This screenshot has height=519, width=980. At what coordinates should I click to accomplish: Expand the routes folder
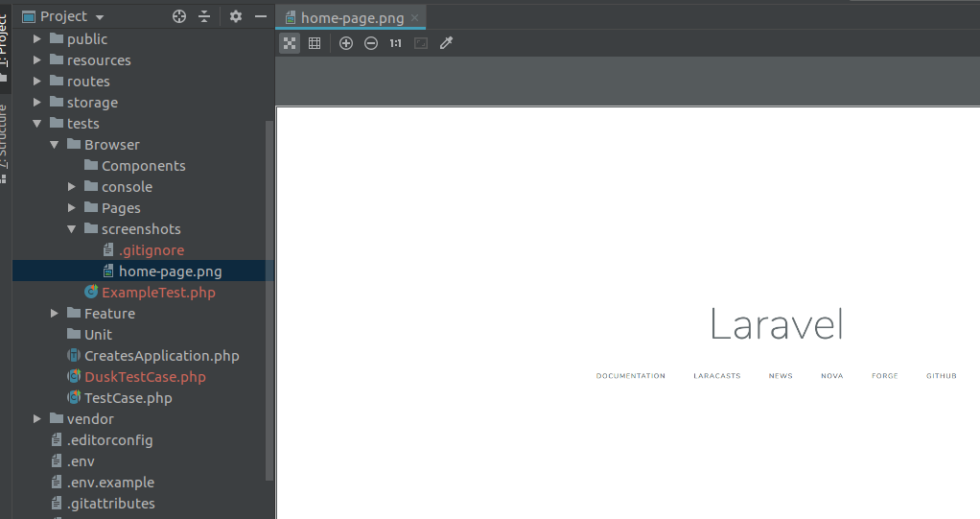coord(36,82)
